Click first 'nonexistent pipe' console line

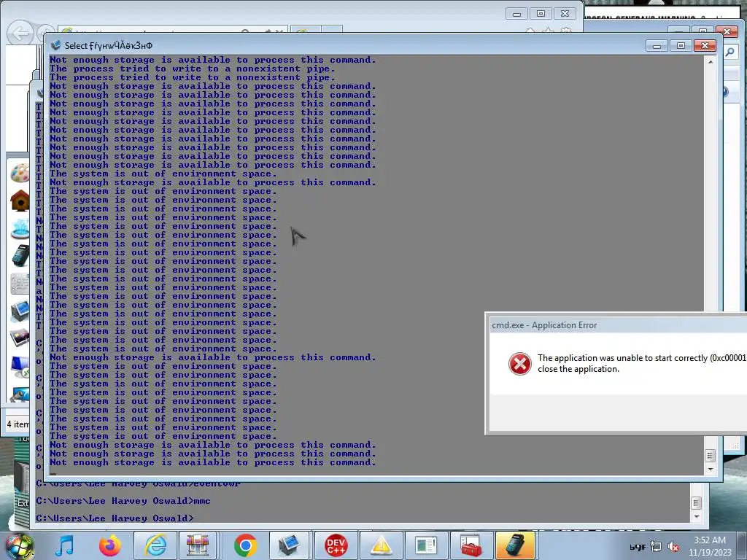tap(192, 69)
